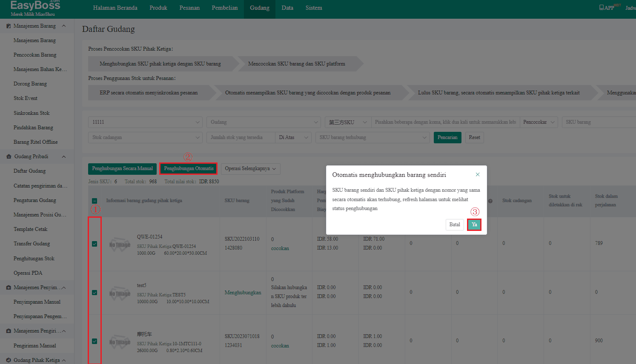Focus the SKU keyword input field
The height and width of the screenshot is (364, 636).
click(x=445, y=122)
